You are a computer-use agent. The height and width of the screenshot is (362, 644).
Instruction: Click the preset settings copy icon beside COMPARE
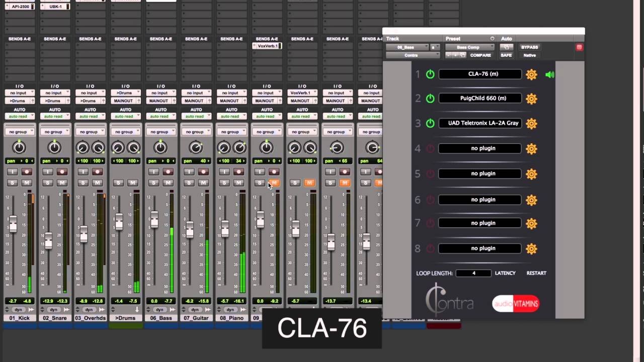[463, 55]
